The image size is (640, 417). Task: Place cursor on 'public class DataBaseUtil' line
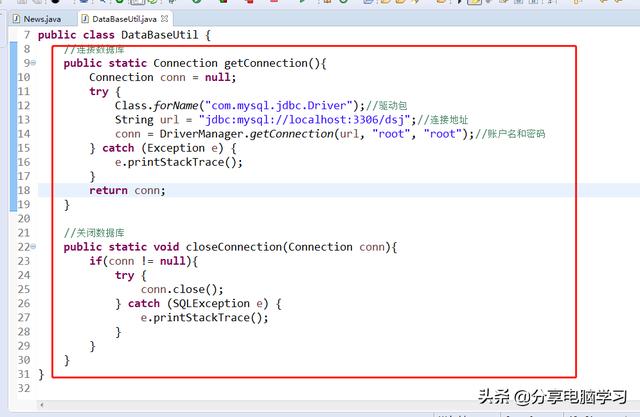124,35
